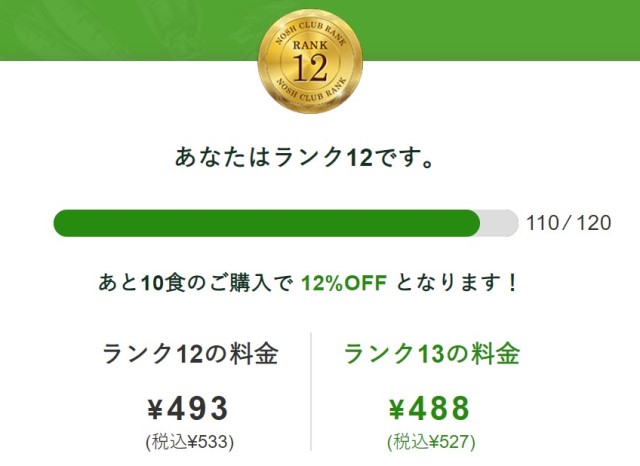Select the あなたはランク12です heading
Screen dimensions: 640x466
coord(304,157)
